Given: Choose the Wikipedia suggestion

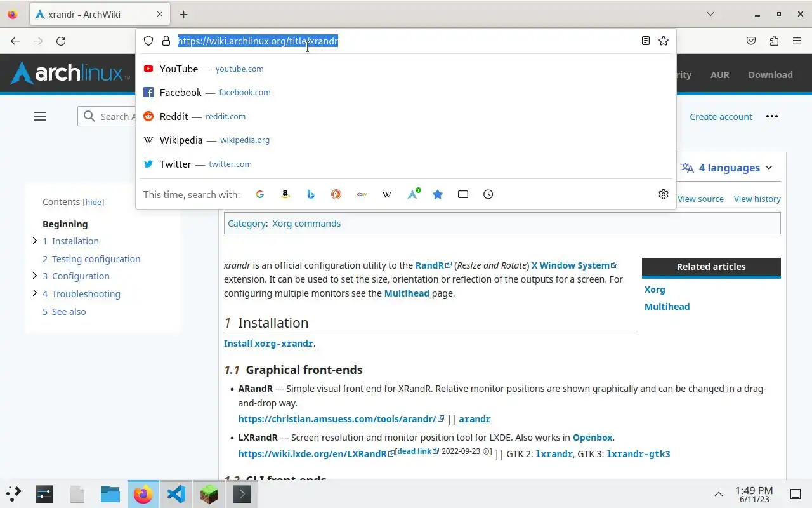Looking at the screenshot, I should pos(406,140).
